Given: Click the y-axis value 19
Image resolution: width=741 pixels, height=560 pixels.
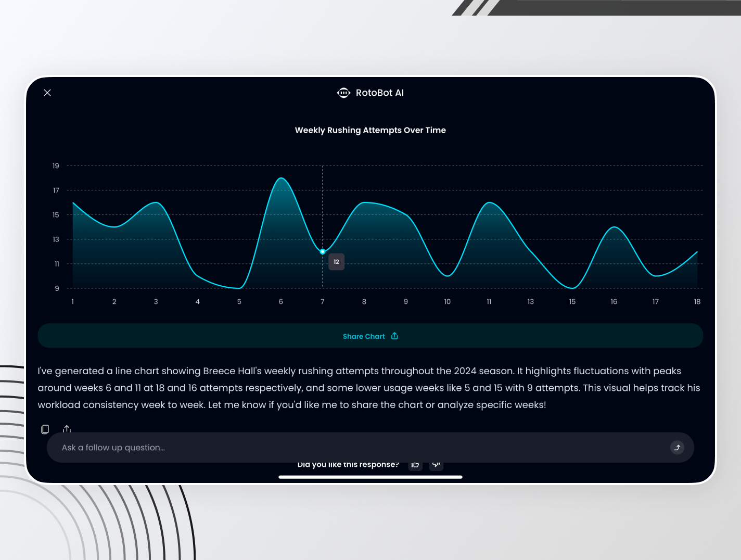Looking at the screenshot, I should pyautogui.click(x=55, y=166).
